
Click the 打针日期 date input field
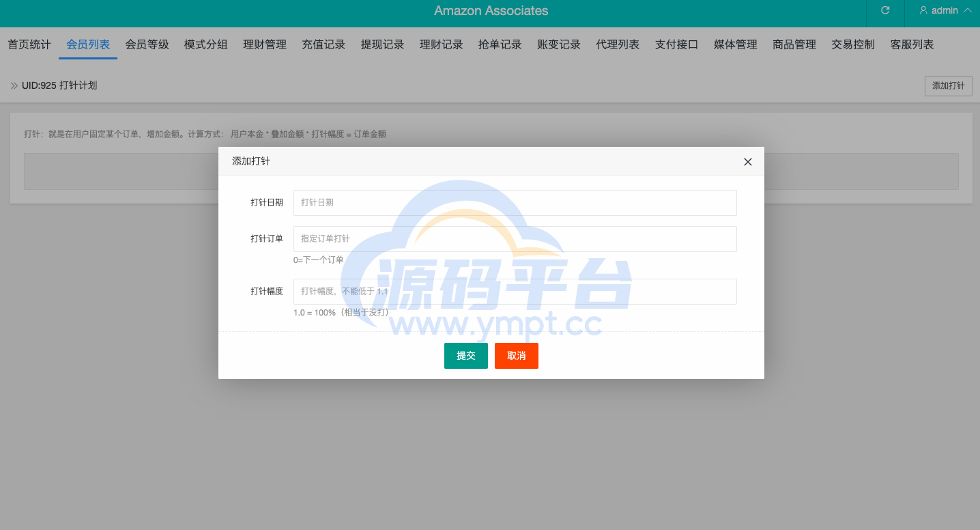point(515,203)
